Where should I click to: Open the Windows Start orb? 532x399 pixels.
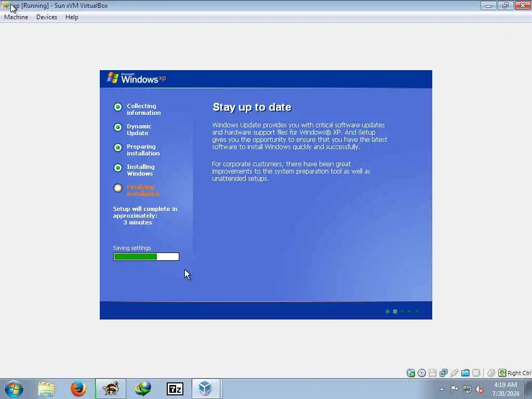(14, 389)
